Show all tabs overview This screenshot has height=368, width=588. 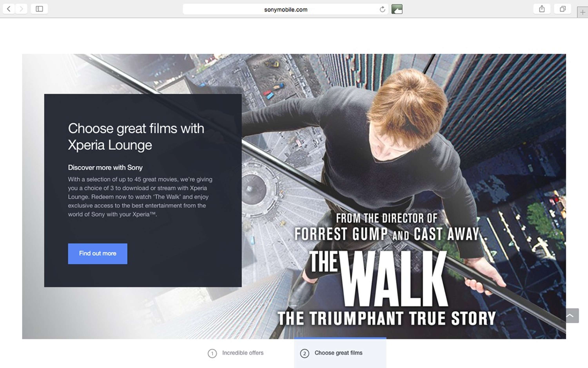[x=563, y=9]
